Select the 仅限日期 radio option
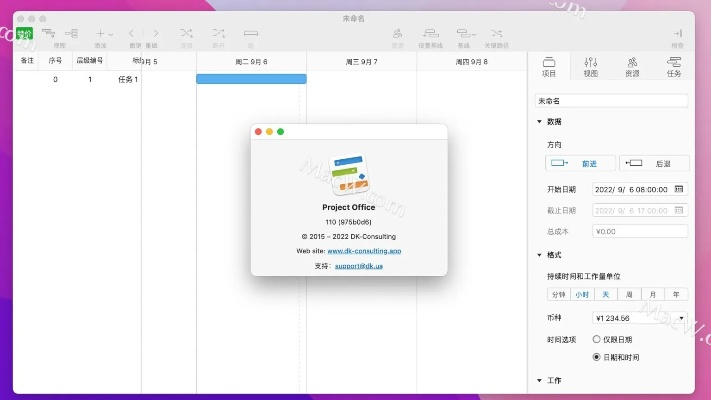 (x=597, y=340)
